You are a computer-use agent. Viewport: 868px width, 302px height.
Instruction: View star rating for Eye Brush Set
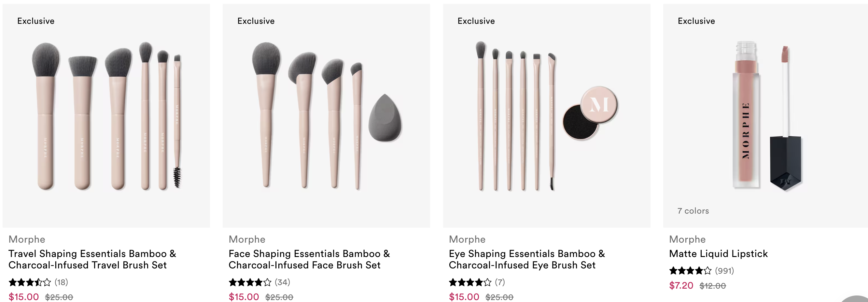click(x=470, y=282)
